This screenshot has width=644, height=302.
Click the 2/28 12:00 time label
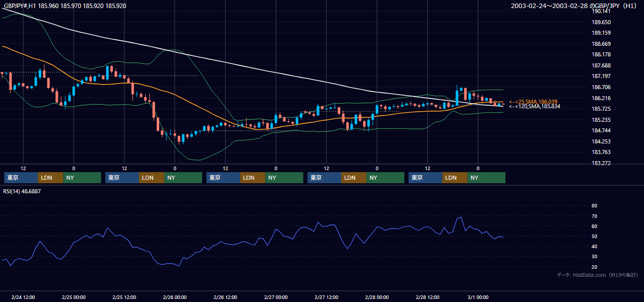pyautogui.click(x=427, y=297)
